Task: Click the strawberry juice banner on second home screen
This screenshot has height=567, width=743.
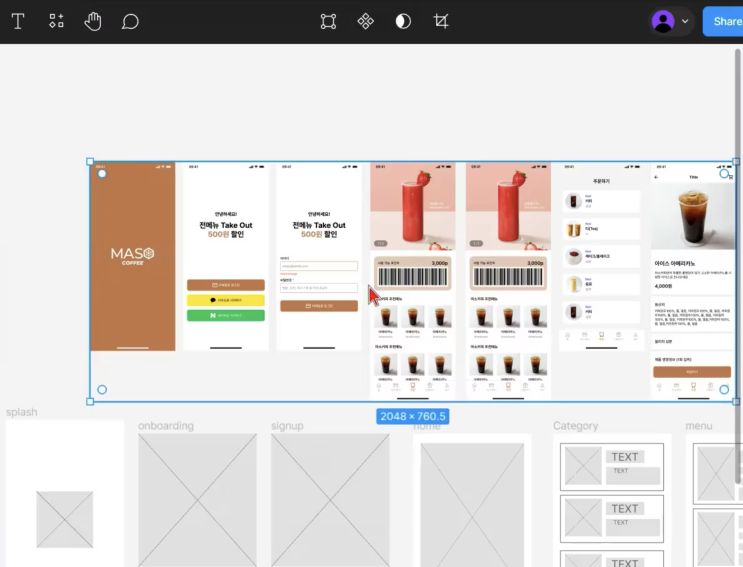Action: (x=508, y=207)
